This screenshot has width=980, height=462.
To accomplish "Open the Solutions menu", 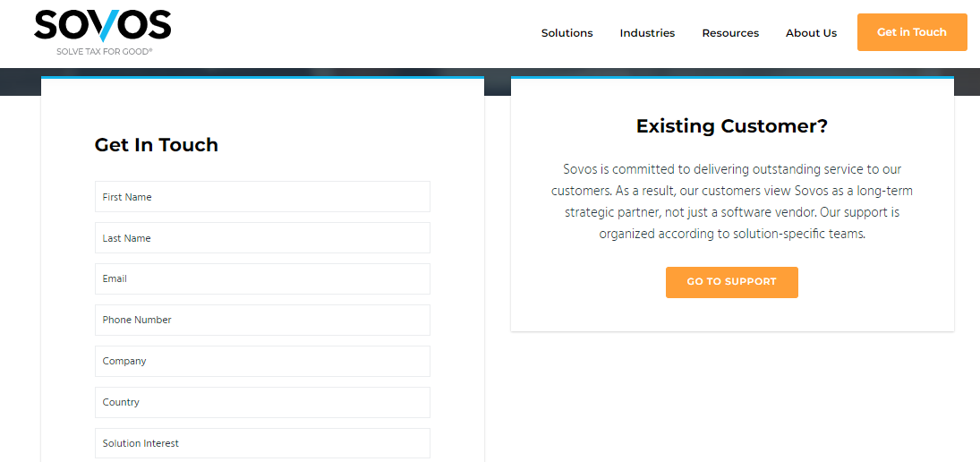I will (567, 33).
